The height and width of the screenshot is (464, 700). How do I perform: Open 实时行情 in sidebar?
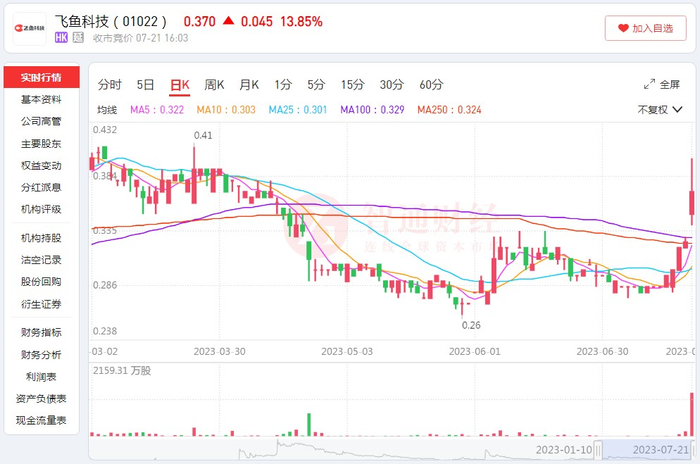[x=42, y=77]
